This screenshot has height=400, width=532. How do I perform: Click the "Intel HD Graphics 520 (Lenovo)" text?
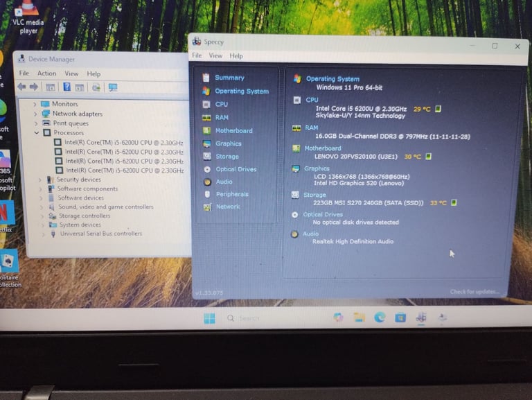359,183
